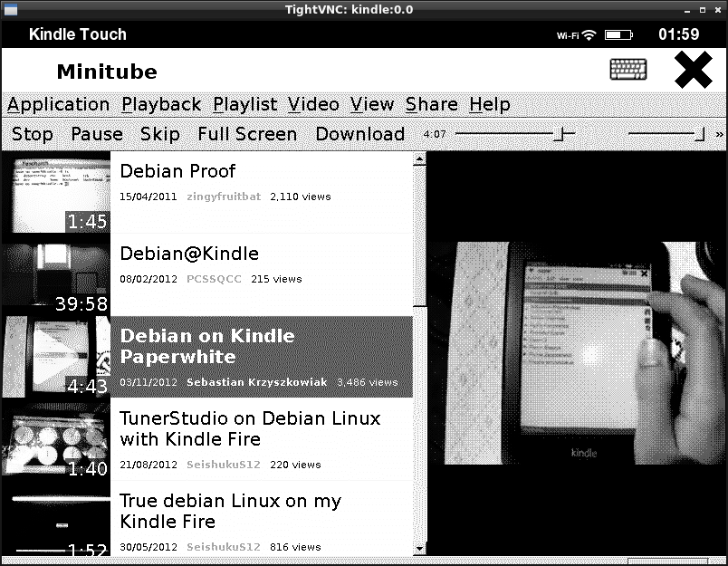Play the Debian Proof video title
The height and width of the screenshot is (566, 728).
click(177, 171)
